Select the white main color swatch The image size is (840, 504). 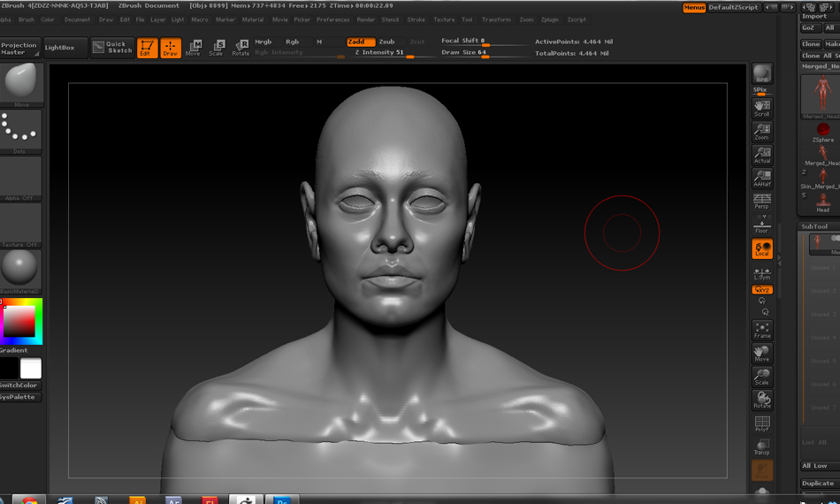(x=31, y=369)
